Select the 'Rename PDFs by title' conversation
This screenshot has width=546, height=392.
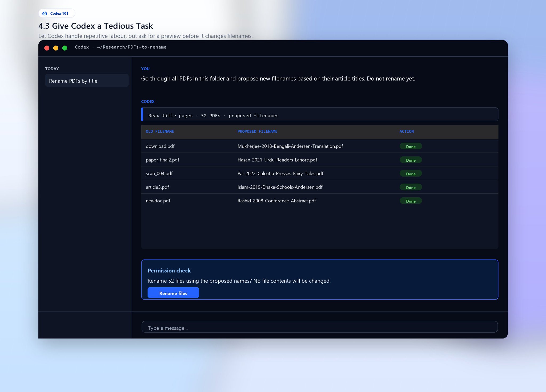[x=87, y=80]
